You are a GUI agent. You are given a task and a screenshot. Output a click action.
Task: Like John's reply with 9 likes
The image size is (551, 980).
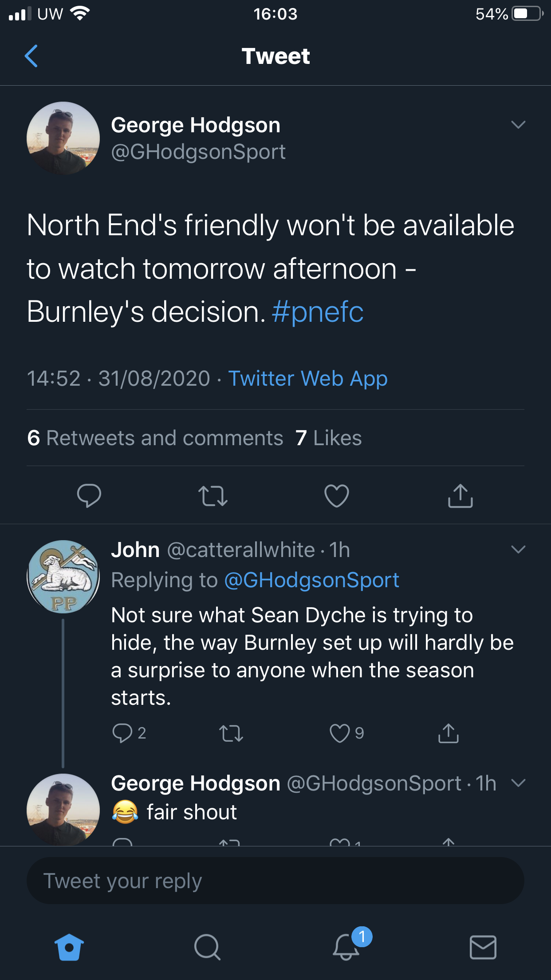pos(340,733)
